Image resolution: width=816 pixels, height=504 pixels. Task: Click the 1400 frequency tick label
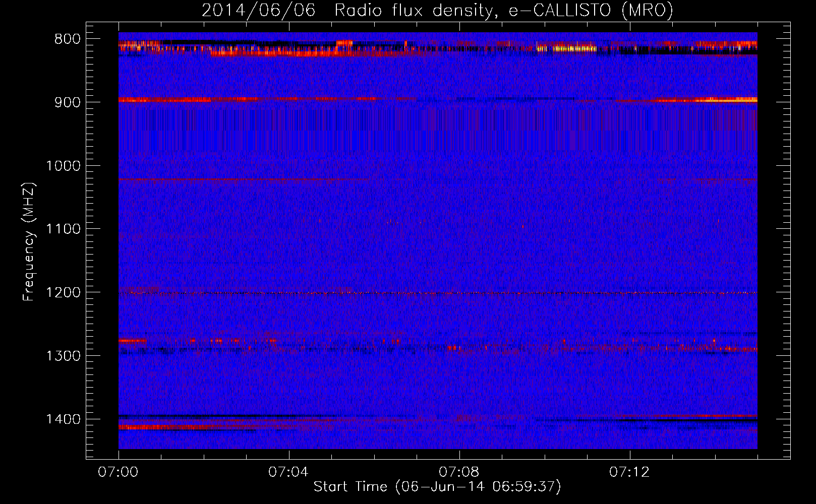pyautogui.click(x=64, y=419)
